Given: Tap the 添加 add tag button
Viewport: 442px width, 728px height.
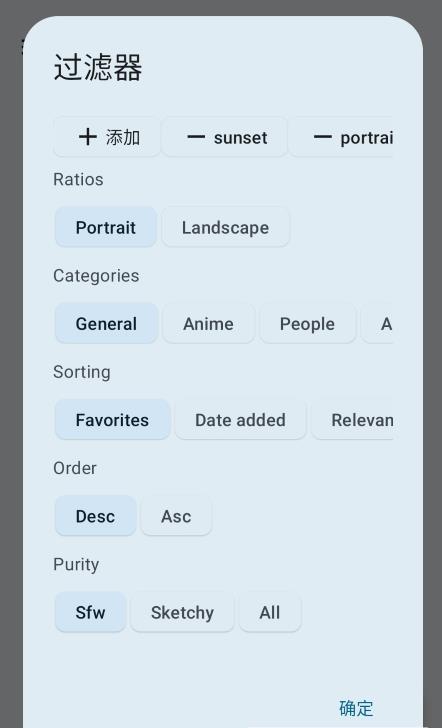Looking at the screenshot, I should 107,137.
